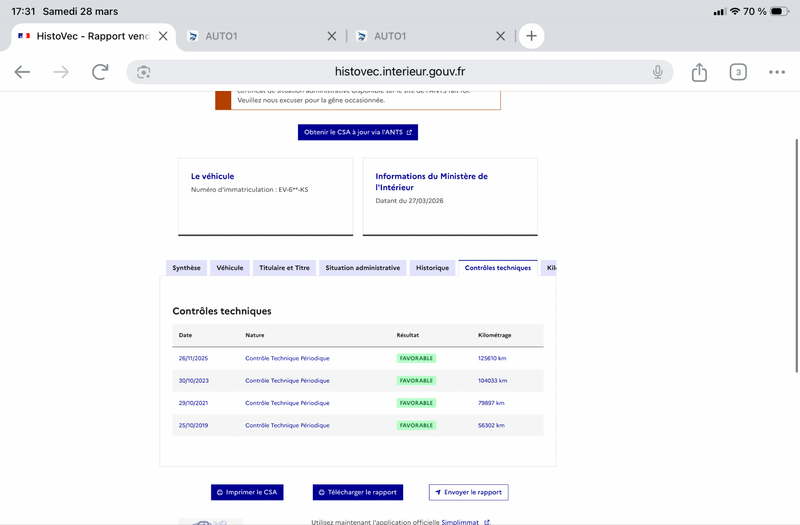The width and height of the screenshot is (800, 525).
Task: Switch to Titulaire et Titre tab
Action: (285, 268)
